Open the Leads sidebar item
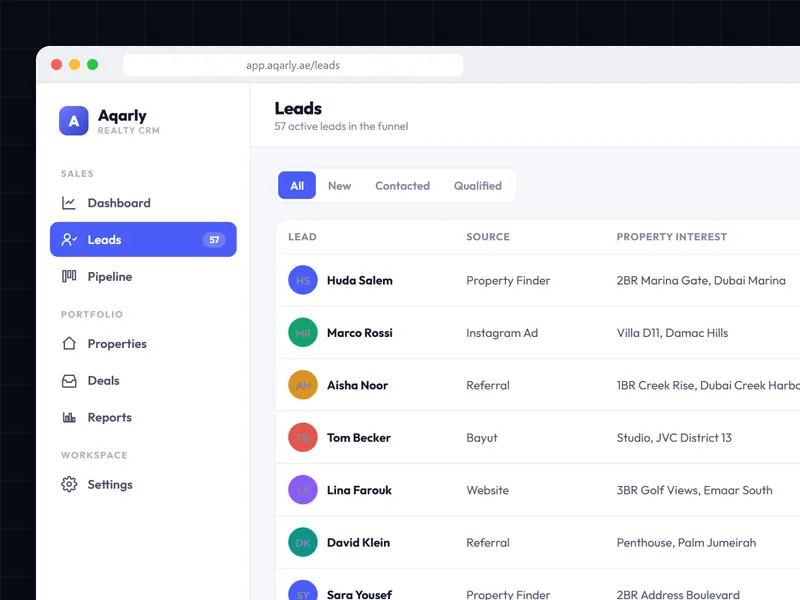800x600 pixels. [143, 239]
